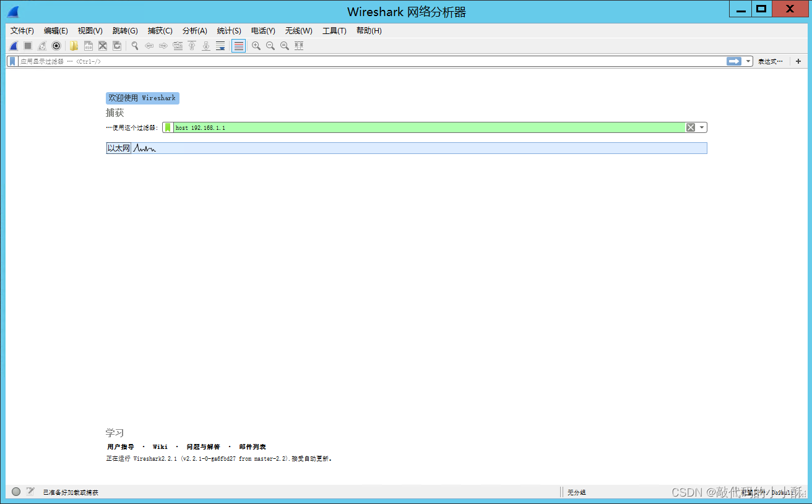Image resolution: width=812 pixels, height=504 pixels.
Task: Open display filter history dropdown
Action: [748, 61]
